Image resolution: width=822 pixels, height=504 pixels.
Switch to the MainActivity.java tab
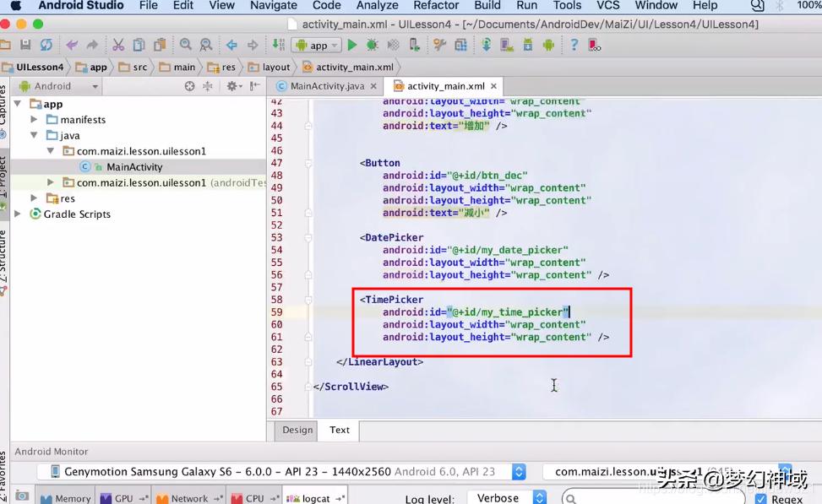coord(326,86)
